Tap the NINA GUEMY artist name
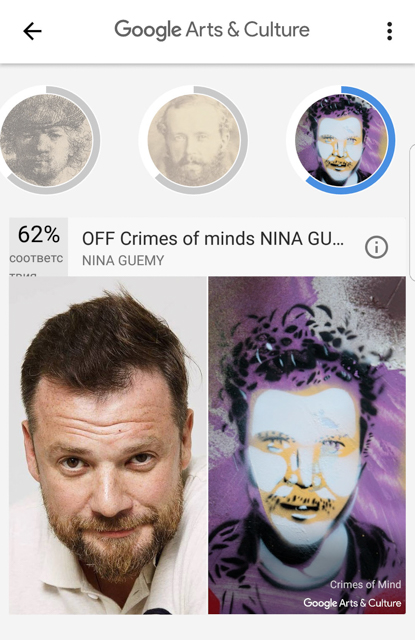This screenshot has height=640, width=415. [123, 260]
